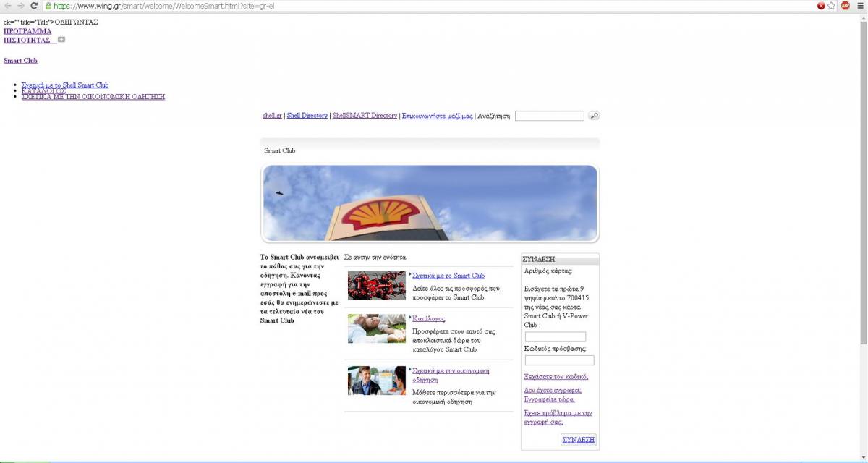Open the Κατάλογος section link

428,318
